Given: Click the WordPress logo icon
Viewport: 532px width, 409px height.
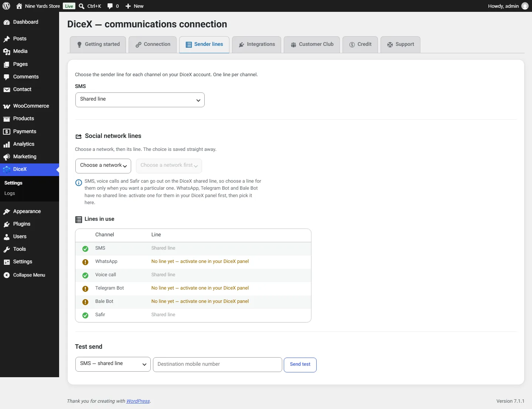Looking at the screenshot, I should click(x=6, y=6).
